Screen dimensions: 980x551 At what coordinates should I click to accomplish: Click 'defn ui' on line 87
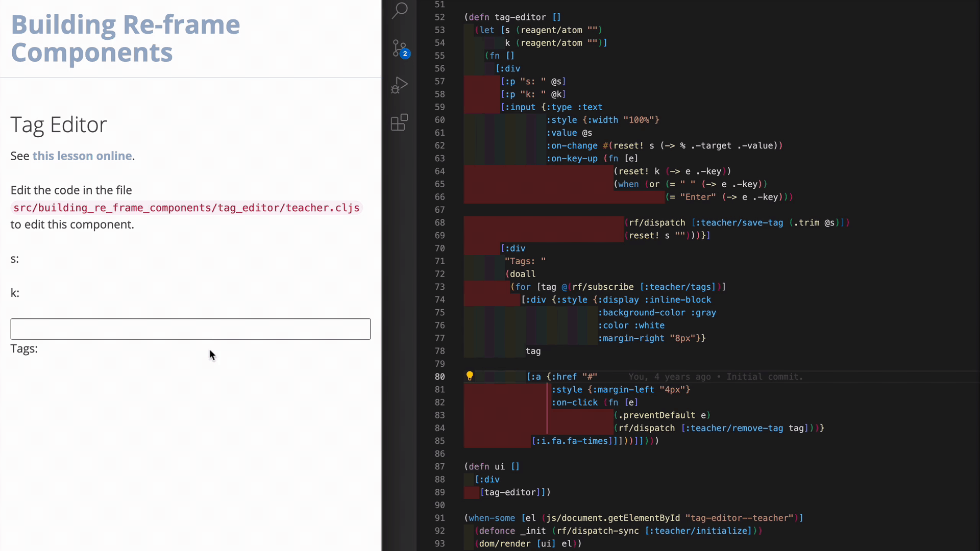click(486, 467)
